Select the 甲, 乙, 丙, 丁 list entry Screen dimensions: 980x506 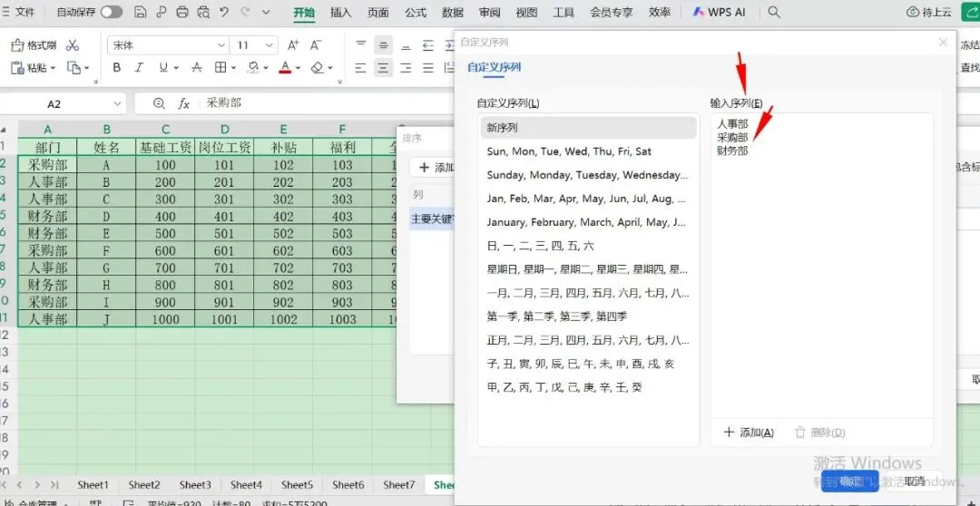point(588,387)
